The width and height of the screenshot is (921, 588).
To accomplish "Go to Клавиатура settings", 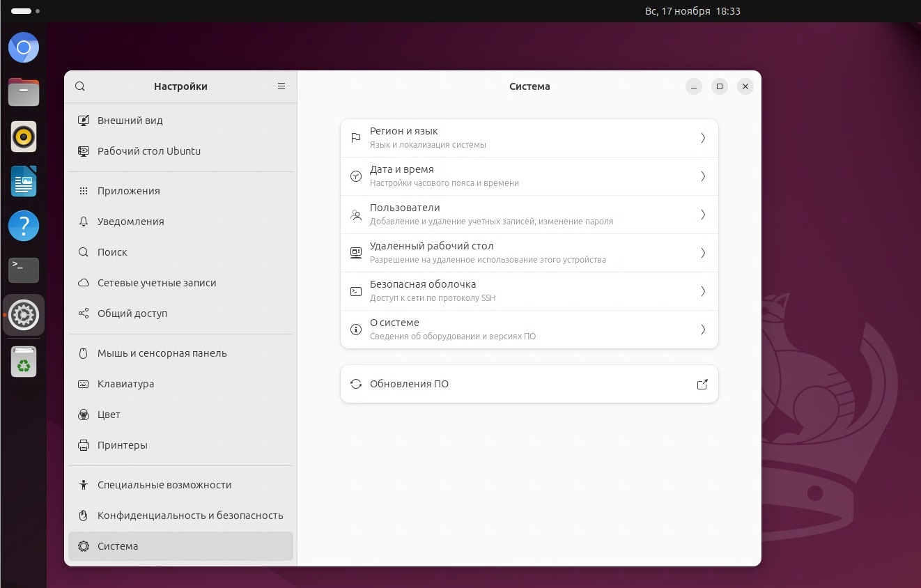I will [125, 384].
